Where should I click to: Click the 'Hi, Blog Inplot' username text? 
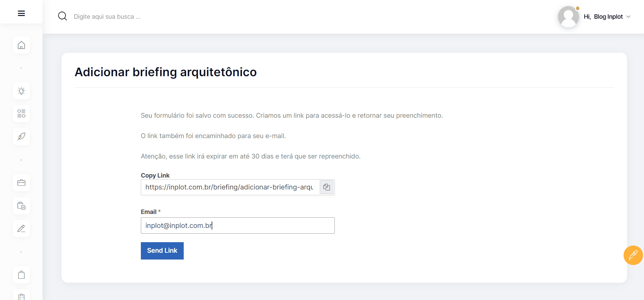point(603,17)
